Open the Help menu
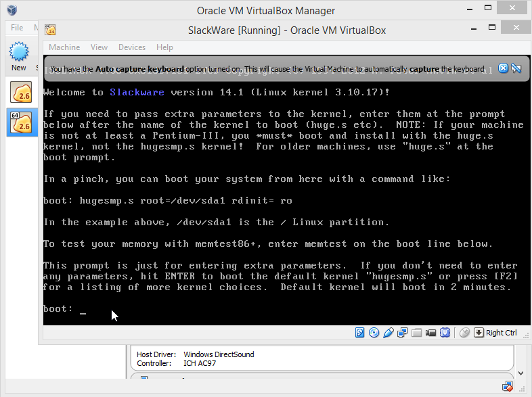Image resolution: width=532 pixels, height=397 pixels. [164, 47]
